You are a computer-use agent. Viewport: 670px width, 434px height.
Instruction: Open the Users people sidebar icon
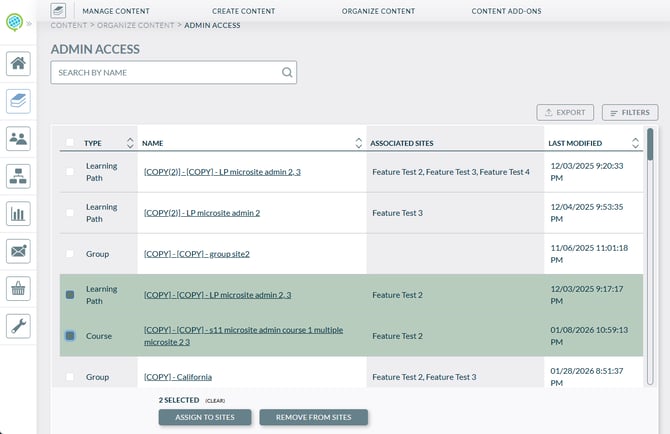click(x=18, y=138)
